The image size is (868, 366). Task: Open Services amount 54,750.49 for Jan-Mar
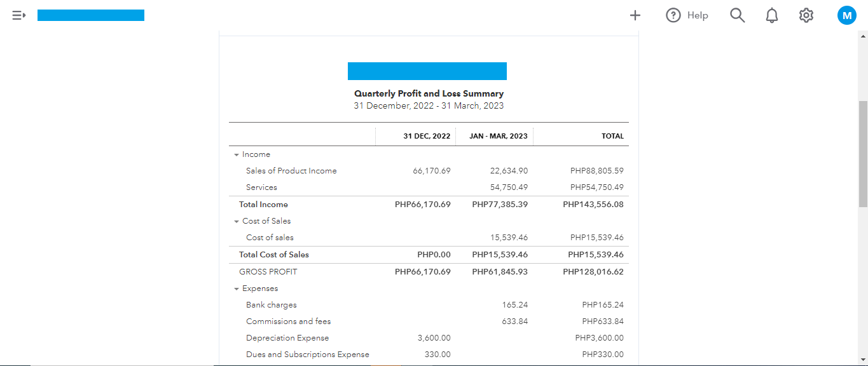[508, 187]
